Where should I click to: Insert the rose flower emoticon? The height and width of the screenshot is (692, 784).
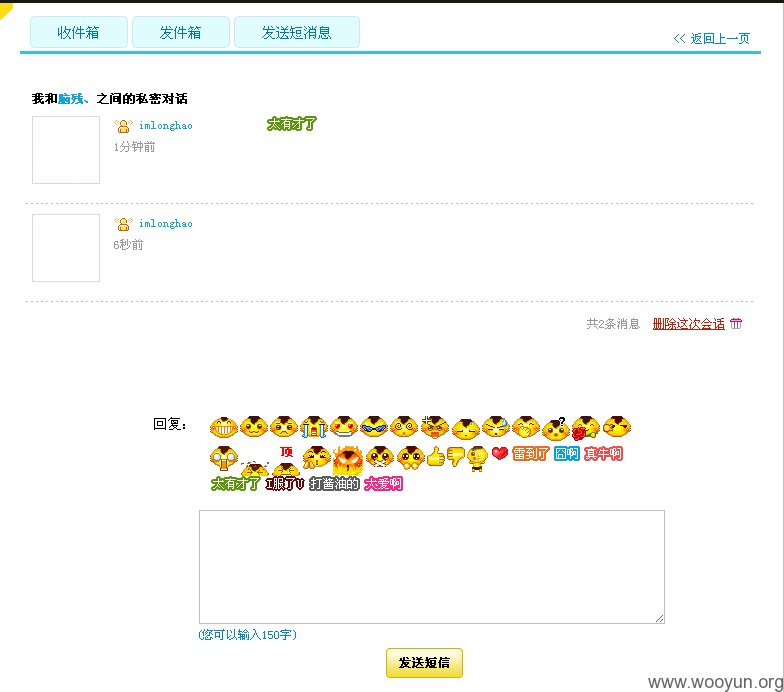pos(585,428)
